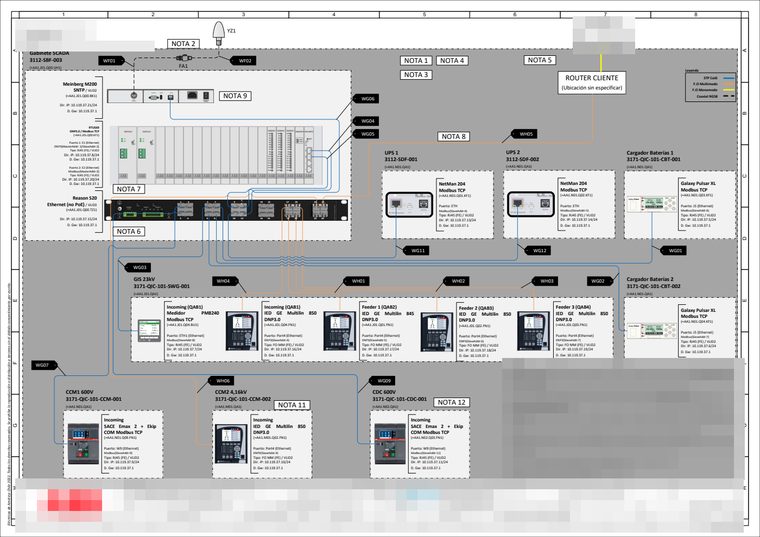Click the NOTA 8 label

click(453, 137)
